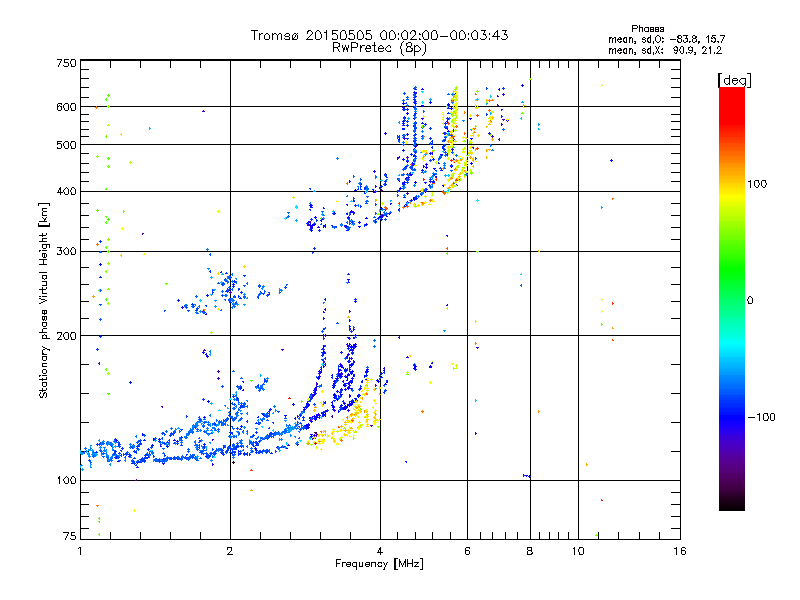Click the x-axis tick label '2'

(x=230, y=551)
